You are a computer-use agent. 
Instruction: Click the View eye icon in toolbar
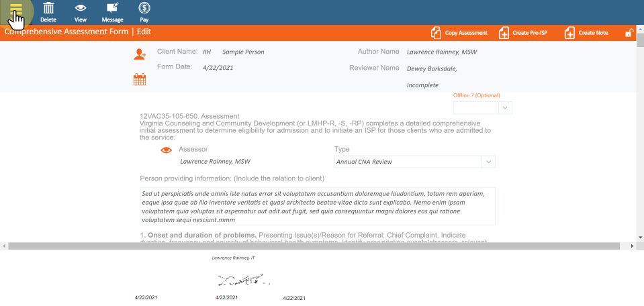(x=81, y=12)
